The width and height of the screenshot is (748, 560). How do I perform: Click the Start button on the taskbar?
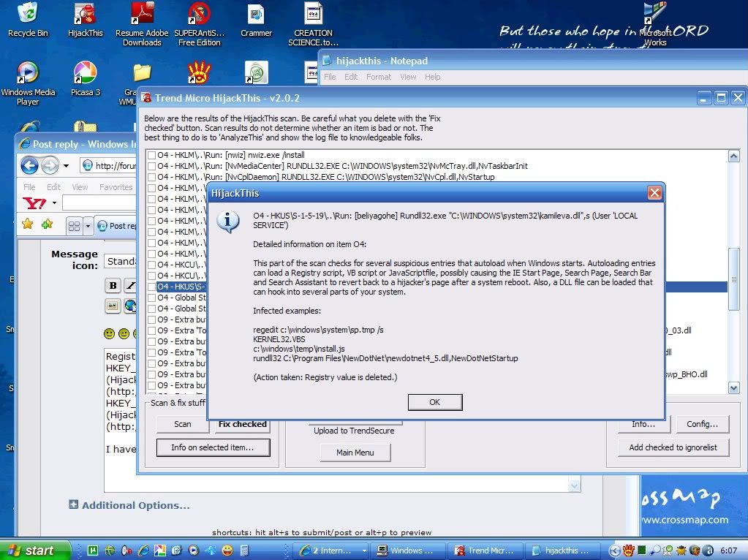click(34, 550)
